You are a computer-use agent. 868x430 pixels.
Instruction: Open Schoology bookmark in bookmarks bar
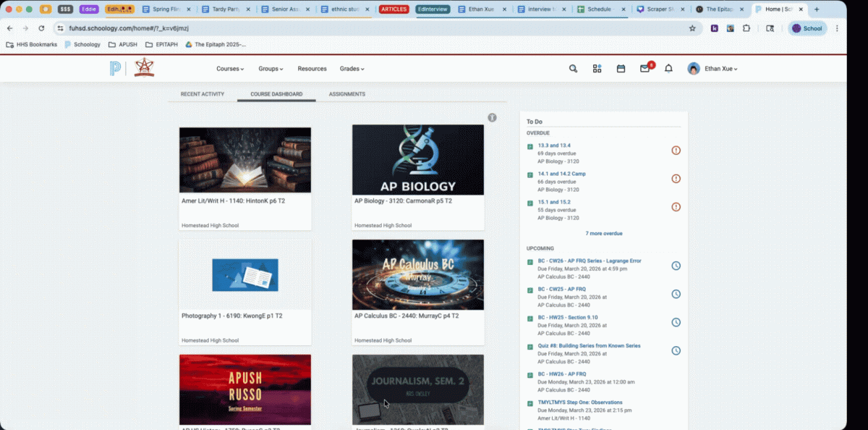pyautogui.click(x=82, y=44)
